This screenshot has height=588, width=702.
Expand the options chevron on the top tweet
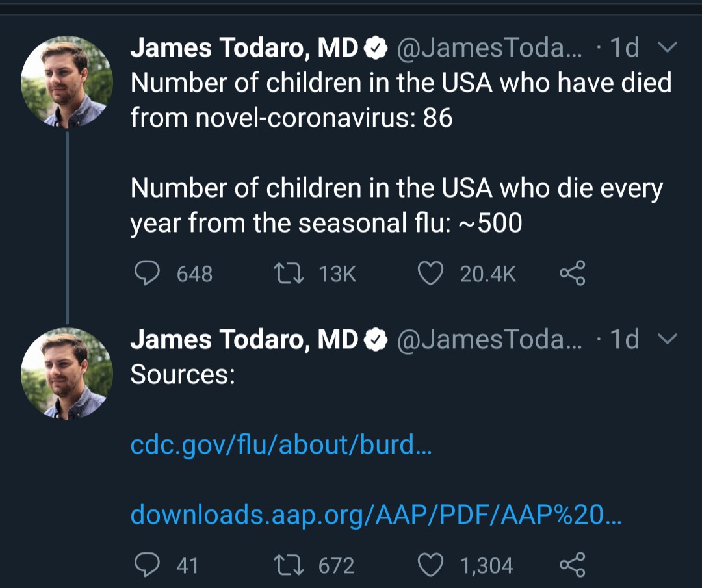click(x=668, y=47)
